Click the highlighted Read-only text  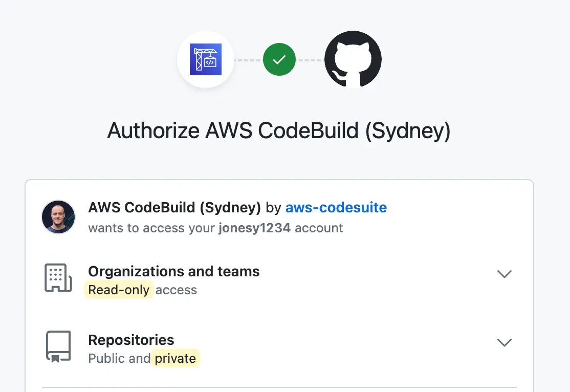(119, 290)
